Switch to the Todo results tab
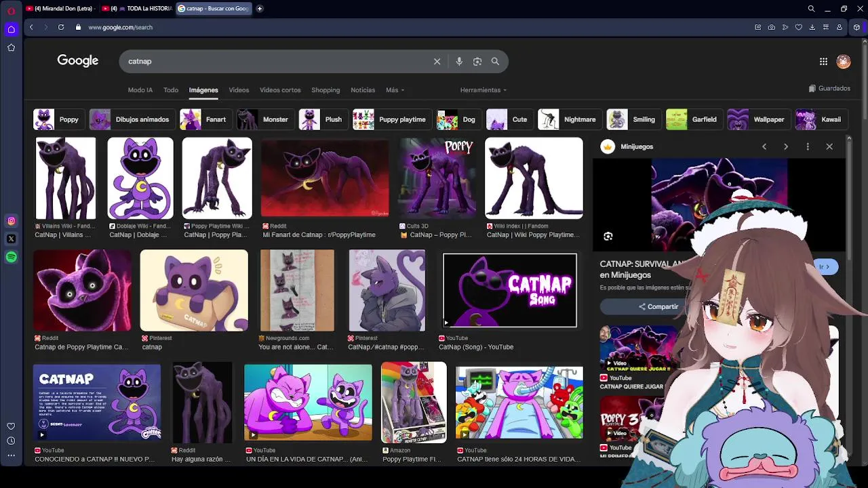 pyautogui.click(x=171, y=90)
